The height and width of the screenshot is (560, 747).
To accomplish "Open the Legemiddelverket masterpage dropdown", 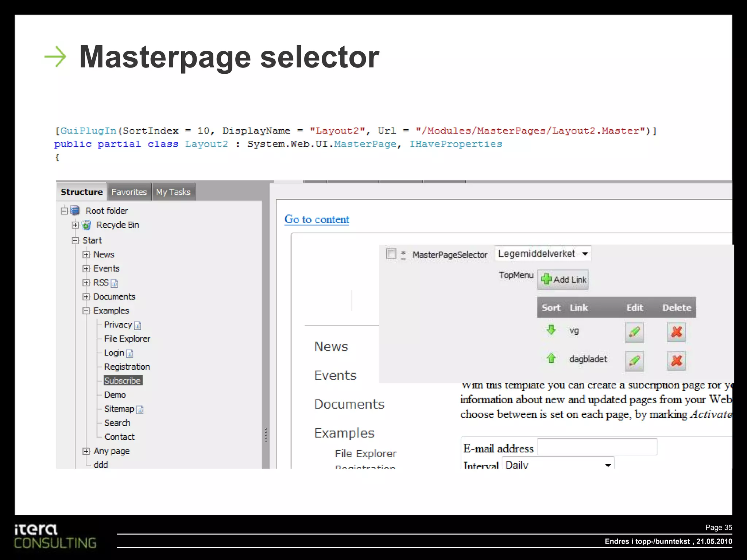I will point(543,254).
